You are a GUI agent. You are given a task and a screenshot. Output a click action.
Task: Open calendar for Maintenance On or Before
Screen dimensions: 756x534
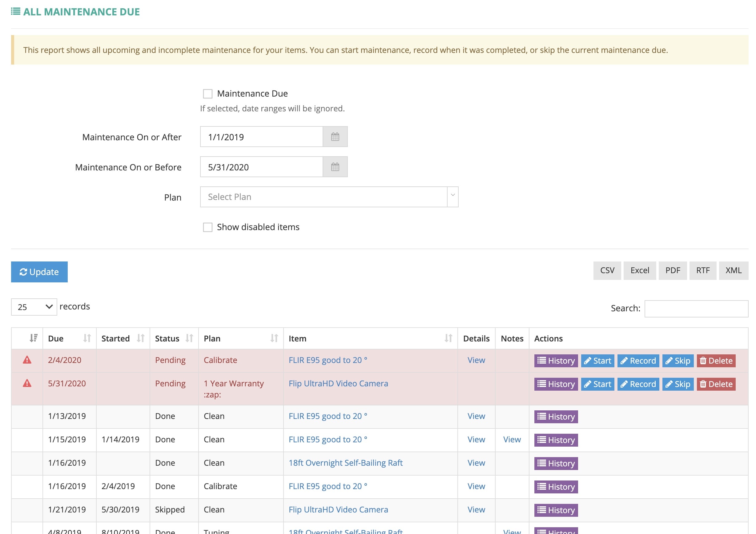click(335, 167)
